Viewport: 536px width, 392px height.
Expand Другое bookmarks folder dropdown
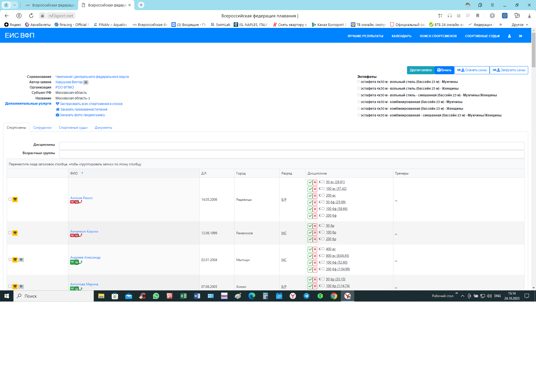(520, 25)
